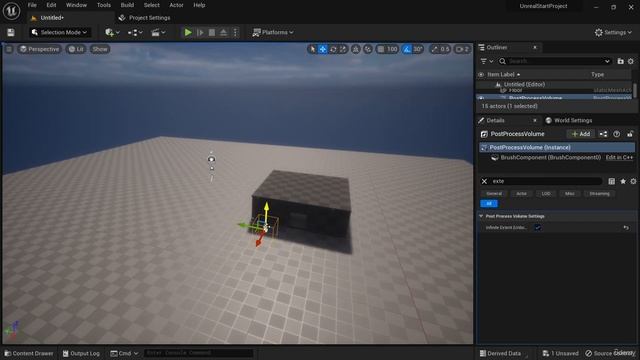Activate the Rotate tool in viewport

(333, 49)
